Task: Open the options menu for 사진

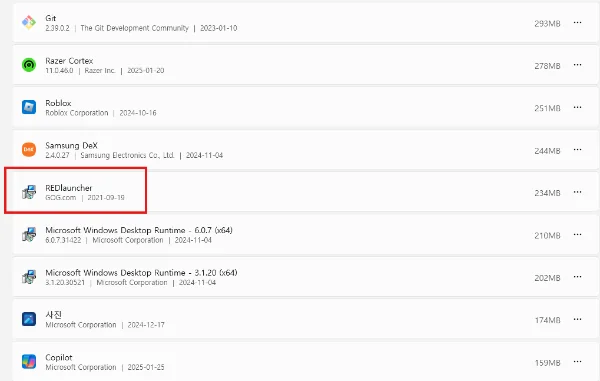Action: pyautogui.click(x=577, y=319)
